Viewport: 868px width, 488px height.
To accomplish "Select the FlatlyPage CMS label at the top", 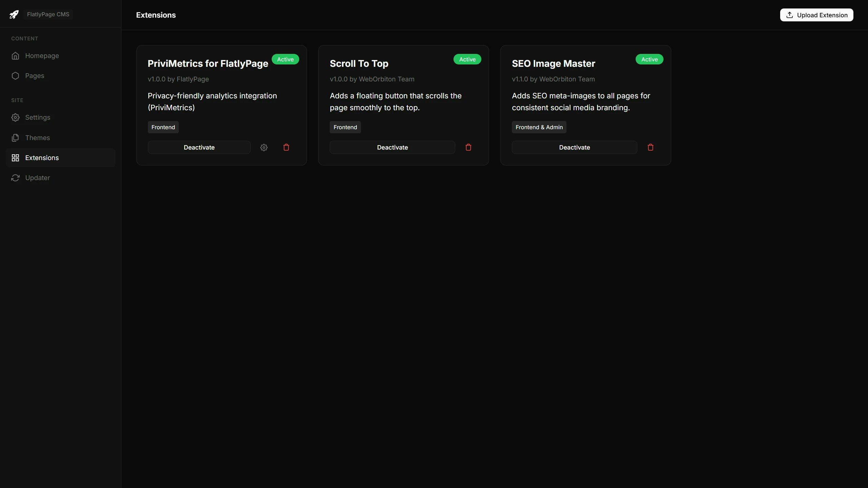I will 48,14.
